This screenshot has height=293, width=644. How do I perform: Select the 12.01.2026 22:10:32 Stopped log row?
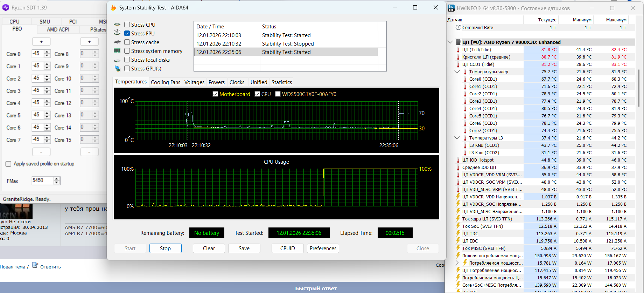coord(286,43)
